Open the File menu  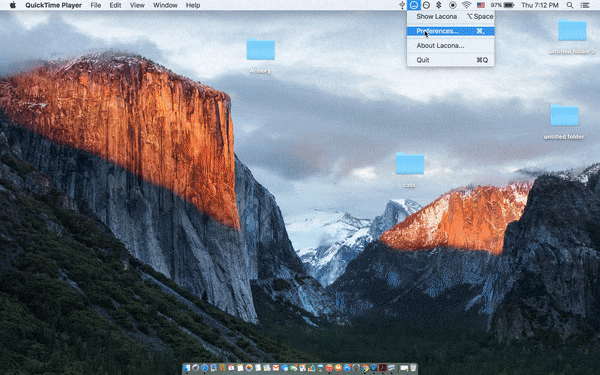click(x=96, y=5)
